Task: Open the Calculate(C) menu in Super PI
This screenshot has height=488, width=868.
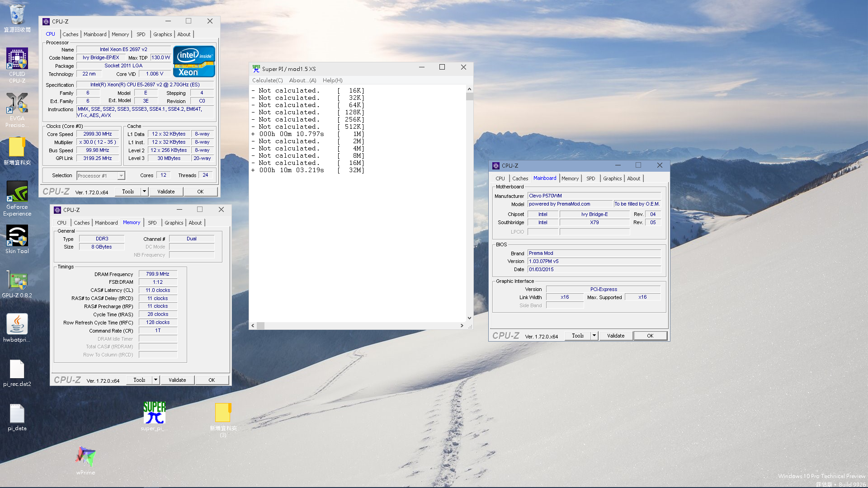Action: point(267,80)
